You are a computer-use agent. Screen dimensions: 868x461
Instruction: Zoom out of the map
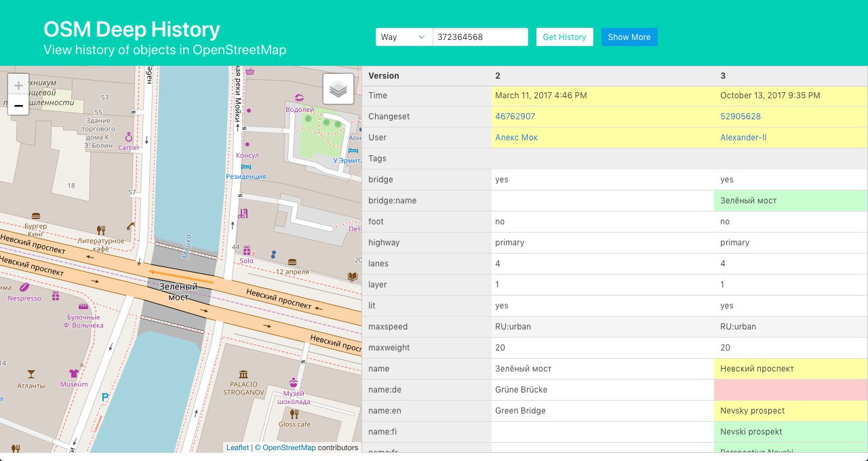click(18, 105)
